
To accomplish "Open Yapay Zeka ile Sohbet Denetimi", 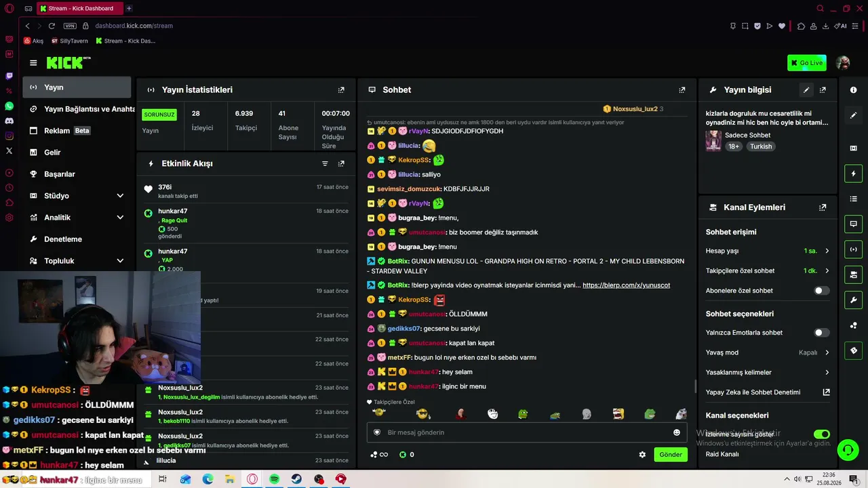I will pyautogui.click(x=768, y=392).
